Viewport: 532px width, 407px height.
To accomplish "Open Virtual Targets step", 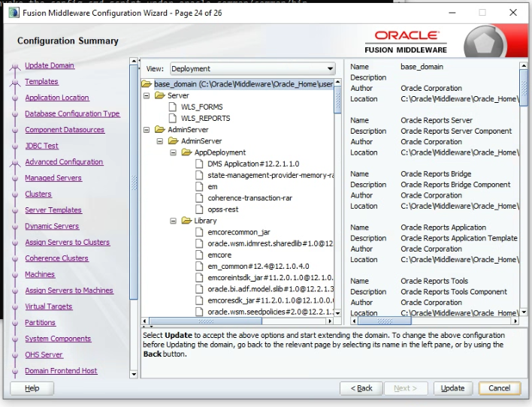I will pos(49,306).
